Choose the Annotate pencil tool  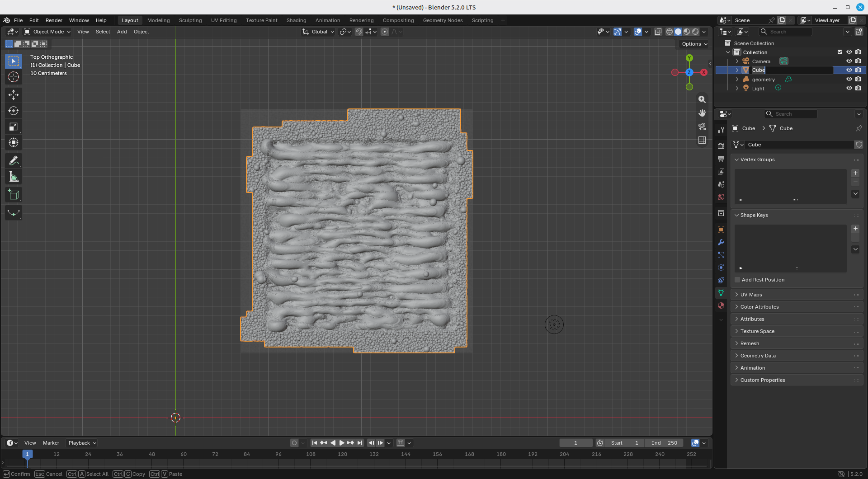tap(14, 160)
